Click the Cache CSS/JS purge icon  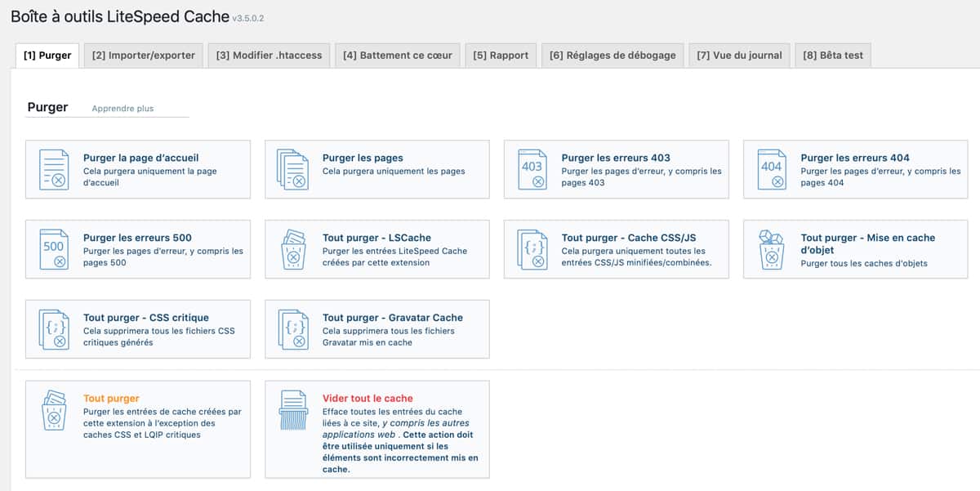(529, 248)
